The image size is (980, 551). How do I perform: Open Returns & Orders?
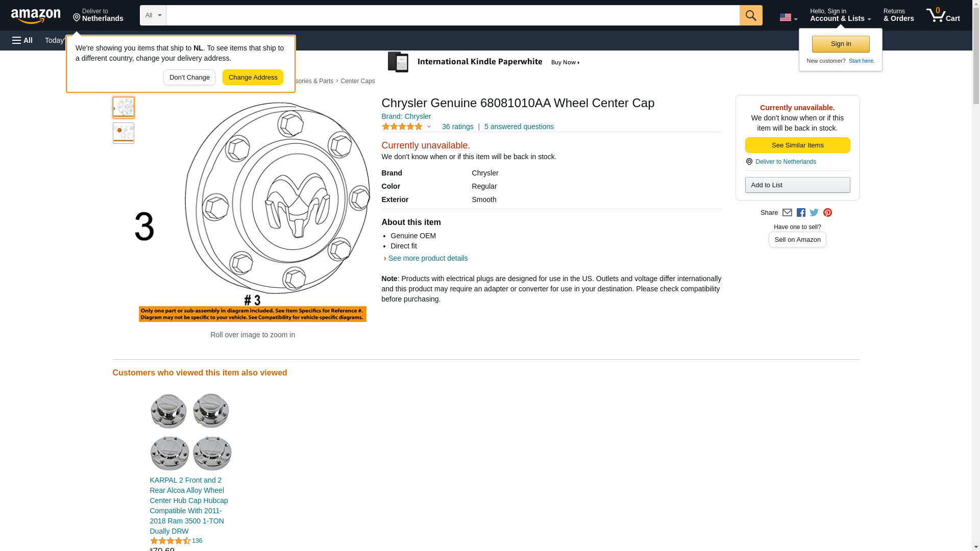tap(898, 15)
